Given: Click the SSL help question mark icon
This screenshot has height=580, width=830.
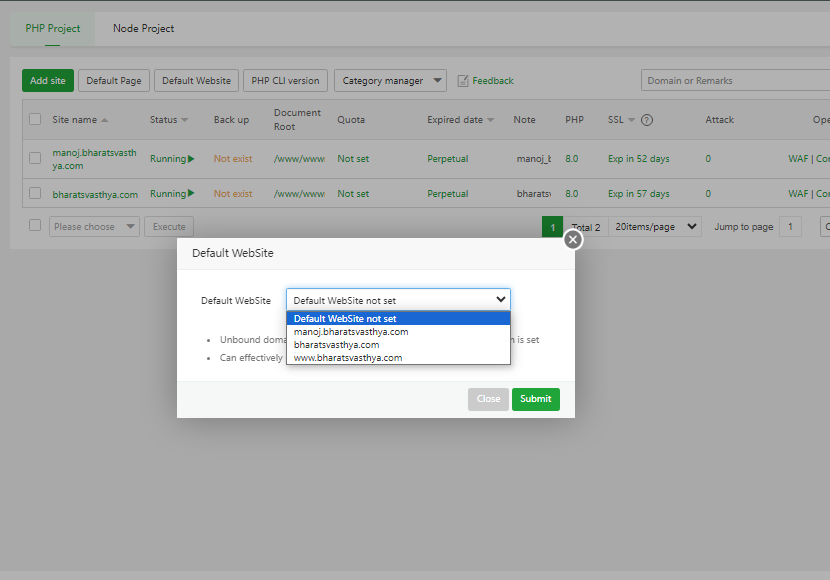Looking at the screenshot, I should [x=647, y=120].
